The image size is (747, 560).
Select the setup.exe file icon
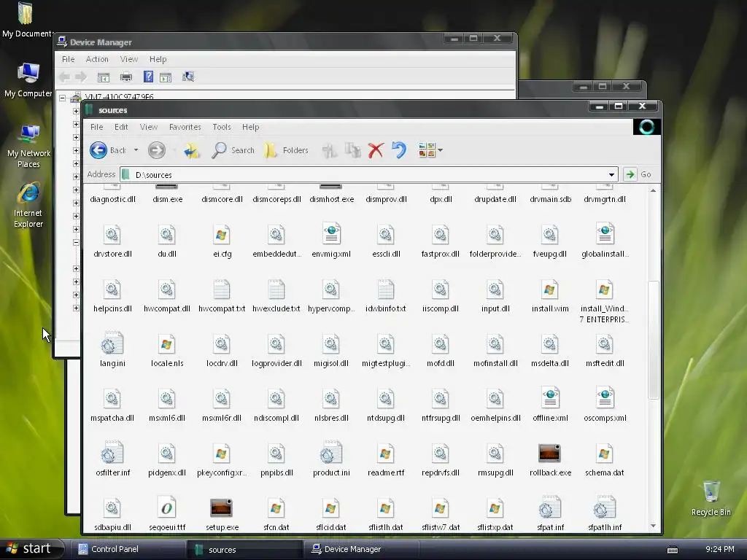pos(222,508)
